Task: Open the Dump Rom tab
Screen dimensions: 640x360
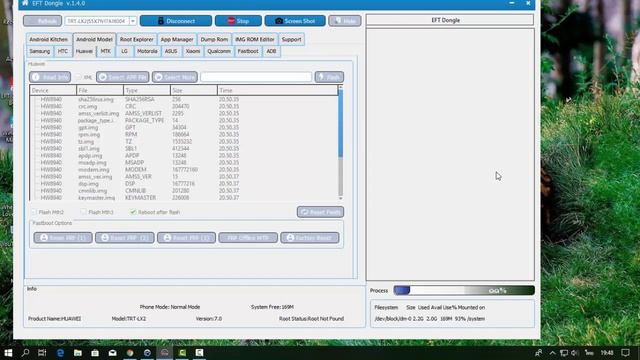Action: click(x=214, y=40)
